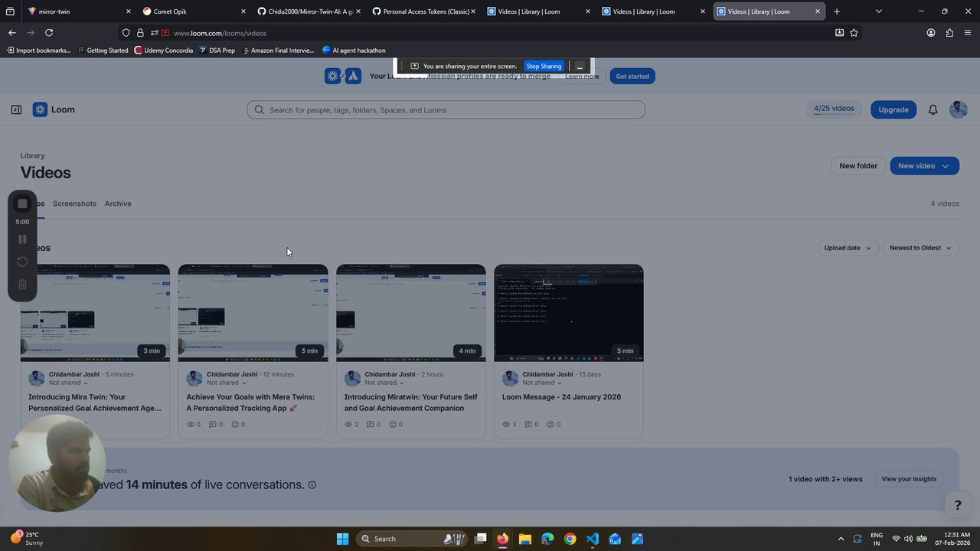
Task: Click views eye icon under Achieve Your Goals video
Action: tap(191, 424)
